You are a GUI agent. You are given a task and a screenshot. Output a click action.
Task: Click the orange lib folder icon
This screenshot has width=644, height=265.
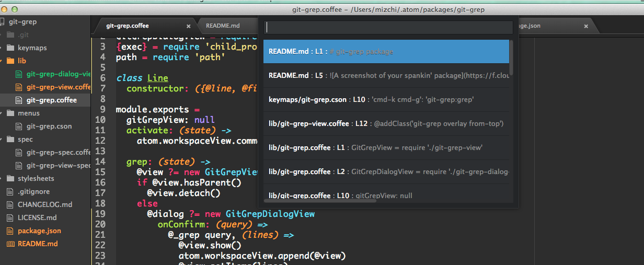10,61
